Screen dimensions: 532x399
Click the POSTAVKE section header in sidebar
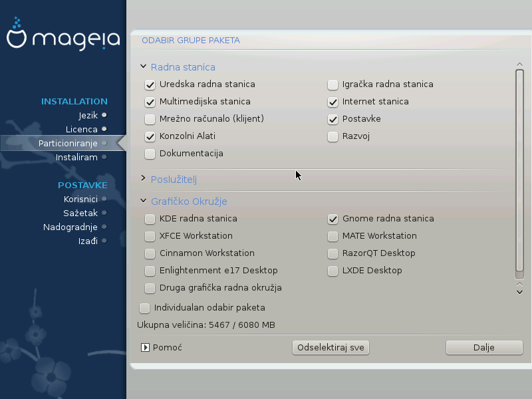click(82, 186)
